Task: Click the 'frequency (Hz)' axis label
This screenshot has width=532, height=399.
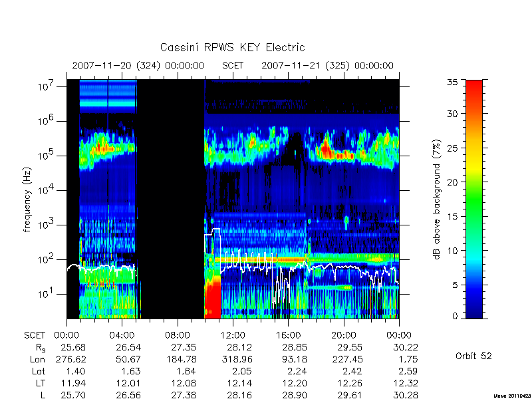Action: pos(27,199)
